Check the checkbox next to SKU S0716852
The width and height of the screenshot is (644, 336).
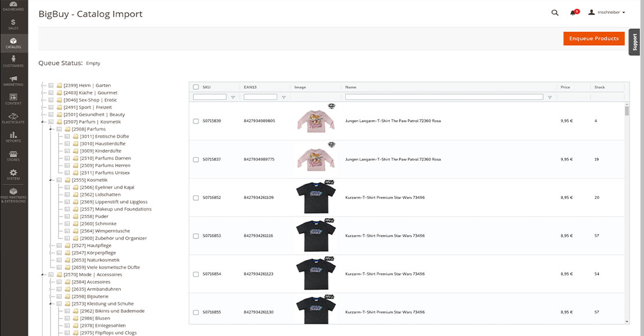tap(196, 197)
